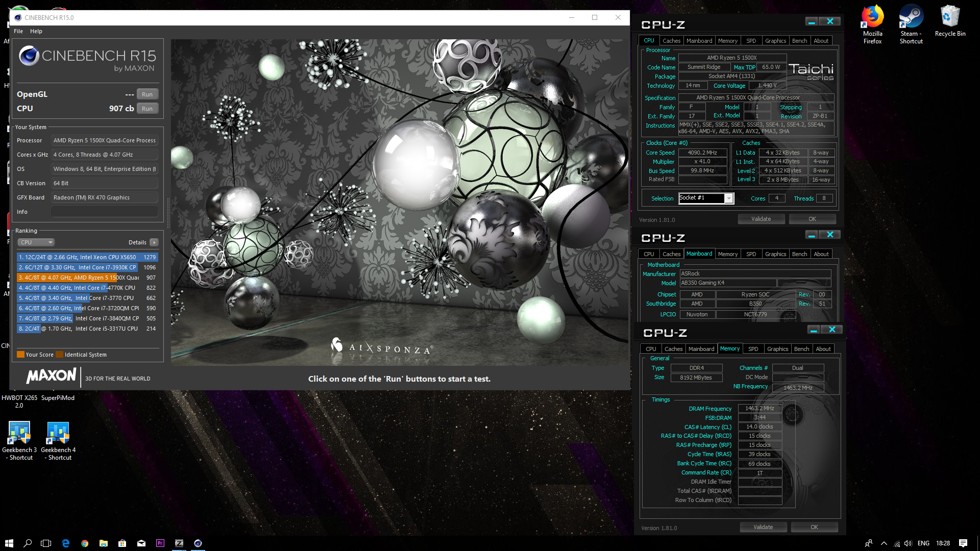Switch to Caches tab in top CPU-Z window
Image resolution: width=980 pixels, height=551 pixels.
(671, 41)
